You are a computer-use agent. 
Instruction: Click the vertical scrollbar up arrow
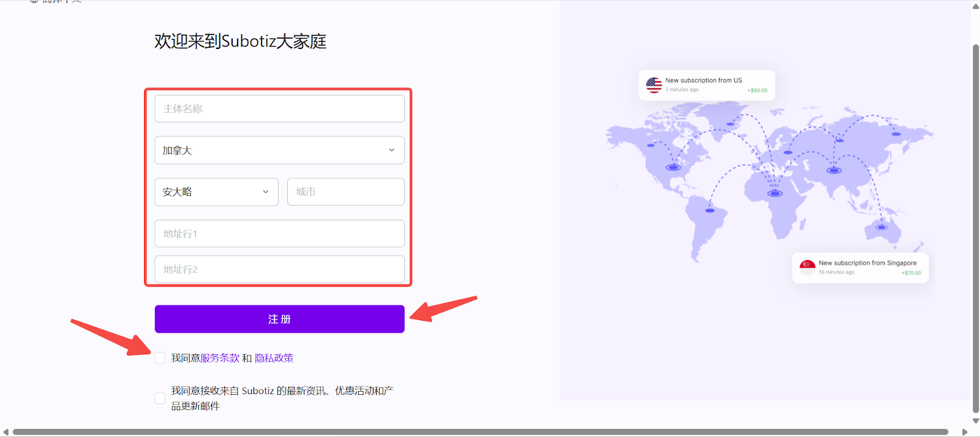[975, 7]
